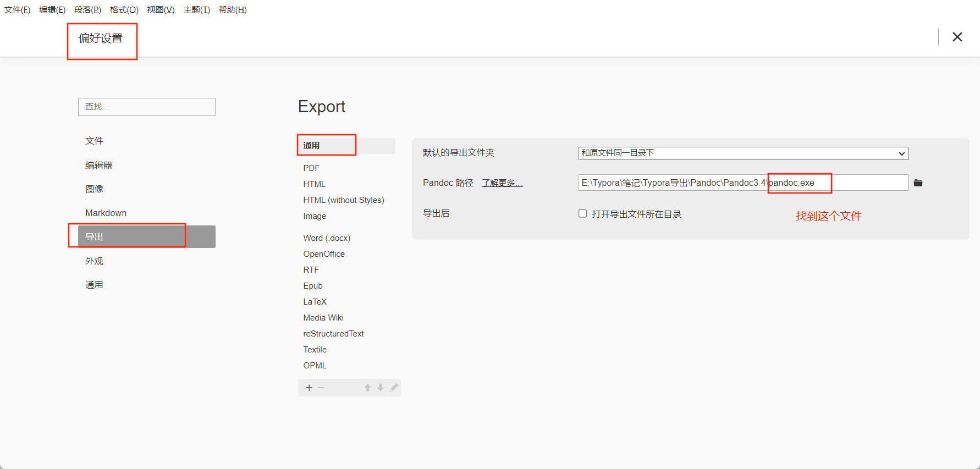Open the 主题(T) menu
Image resolution: width=980 pixels, height=469 pixels.
(x=196, y=10)
